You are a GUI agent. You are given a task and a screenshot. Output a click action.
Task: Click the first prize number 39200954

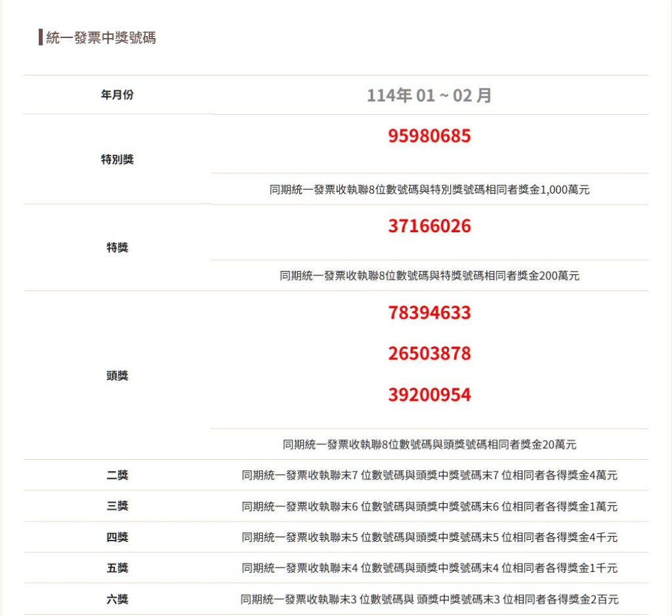(429, 394)
